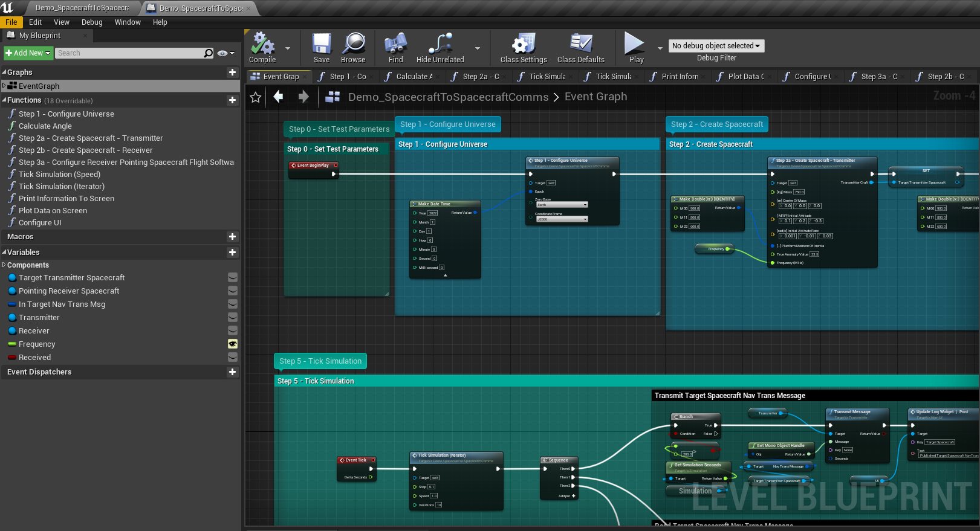980x531 pixels.
Task: Toggle Hide Unrelated nodes icon
Action: tap(440, 43)
